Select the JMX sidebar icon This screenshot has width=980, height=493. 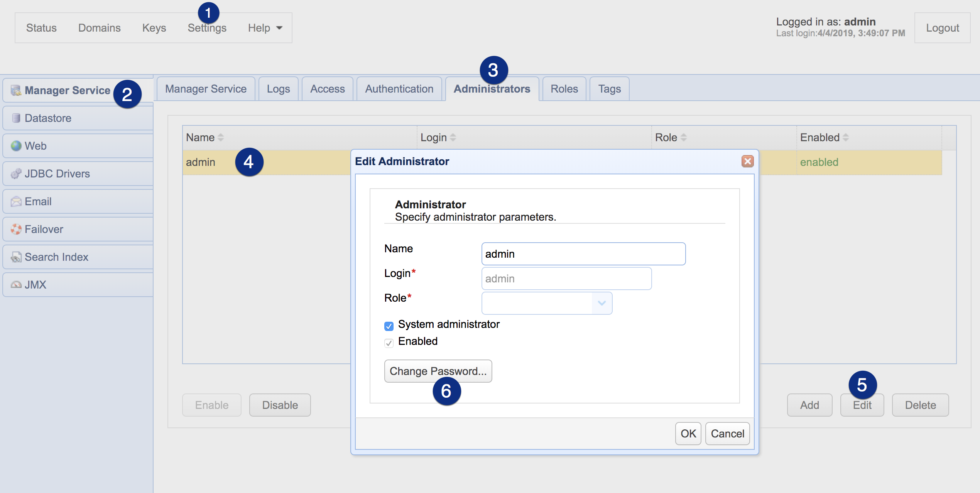pyautogui.click(x=35, y=285)
